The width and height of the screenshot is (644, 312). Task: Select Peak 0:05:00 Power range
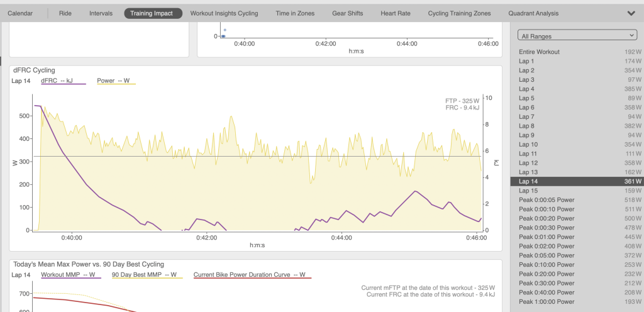(577, 255)
